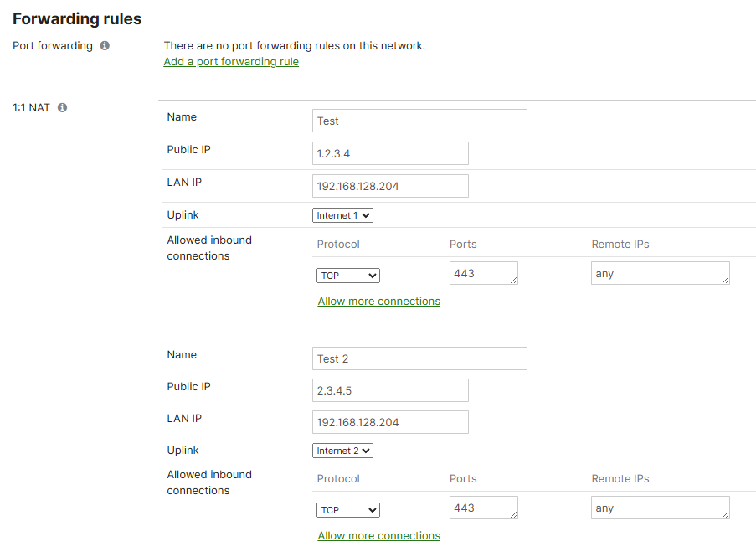This screenshot has height=557, width=756.
Task: Click the Forwarding rules heading
Action: (x=76, y=18)
